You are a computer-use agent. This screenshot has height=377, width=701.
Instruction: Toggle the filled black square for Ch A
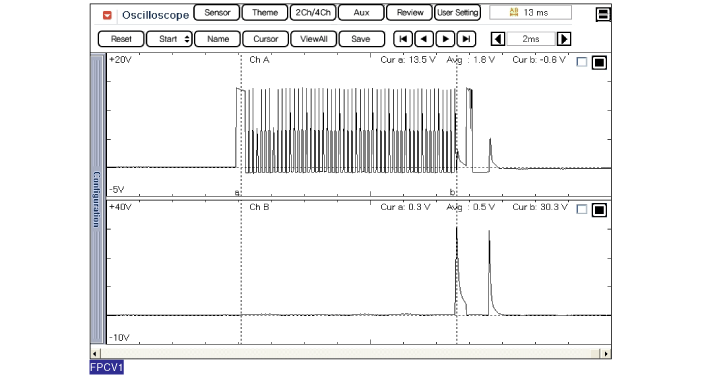pyautogui.click(x=599, y=62)
